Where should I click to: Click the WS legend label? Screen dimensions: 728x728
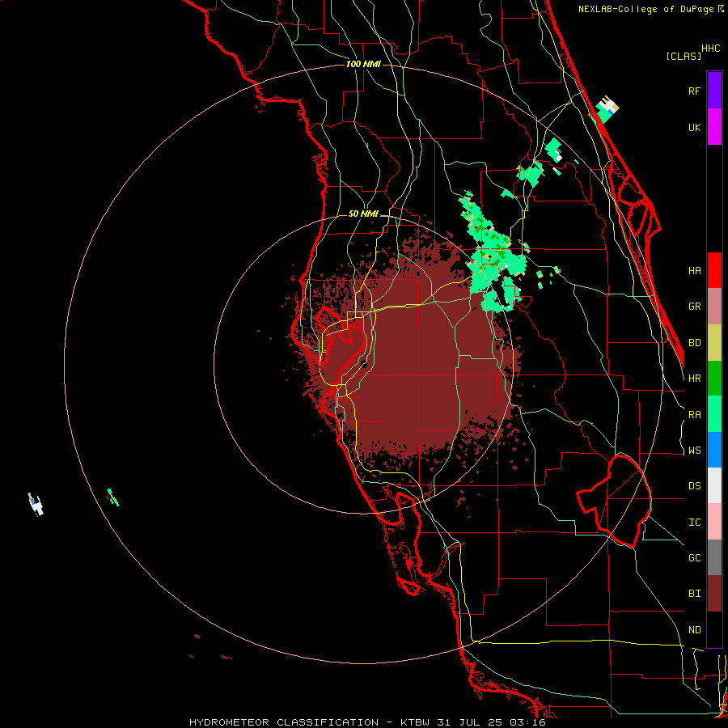click(x=694, y=451)
